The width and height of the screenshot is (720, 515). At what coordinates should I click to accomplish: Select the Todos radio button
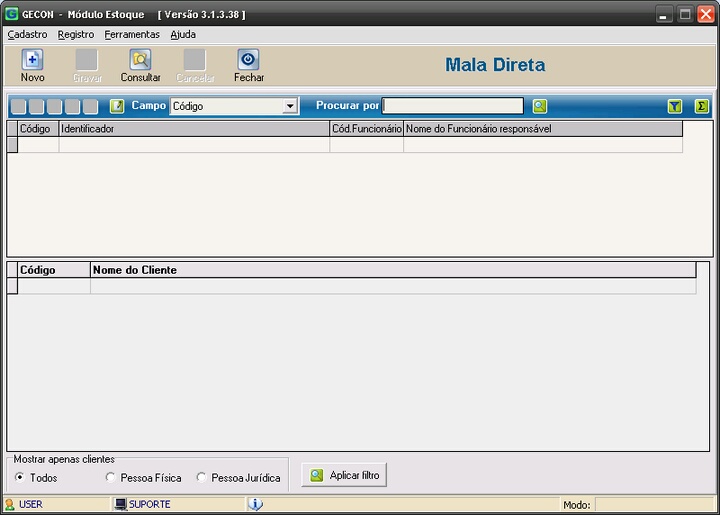pyautogui.click(x=19, y=478)
